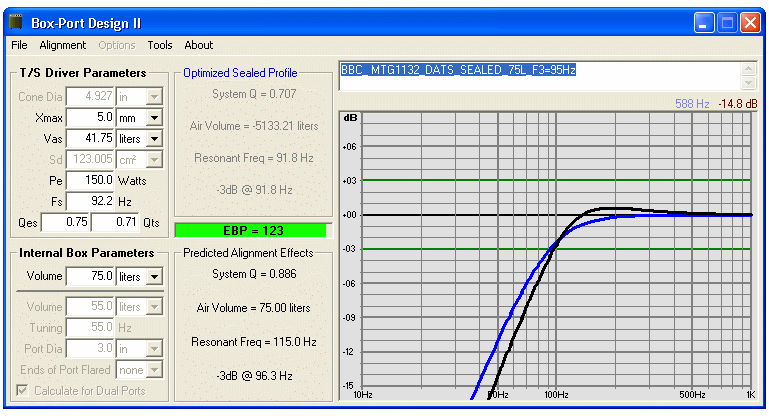769x416 pixels.
Task: Open the Alignment menu
Action: [62, 45]
